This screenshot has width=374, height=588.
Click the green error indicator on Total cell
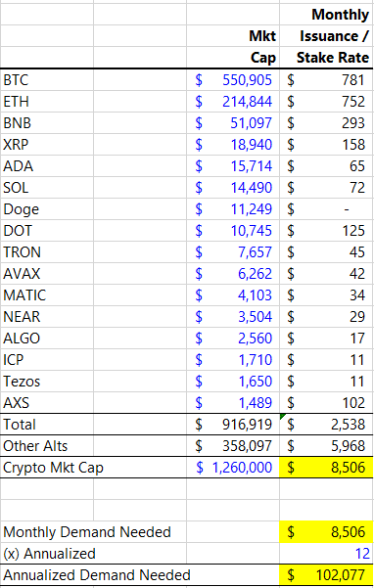(x=283, y=416)
